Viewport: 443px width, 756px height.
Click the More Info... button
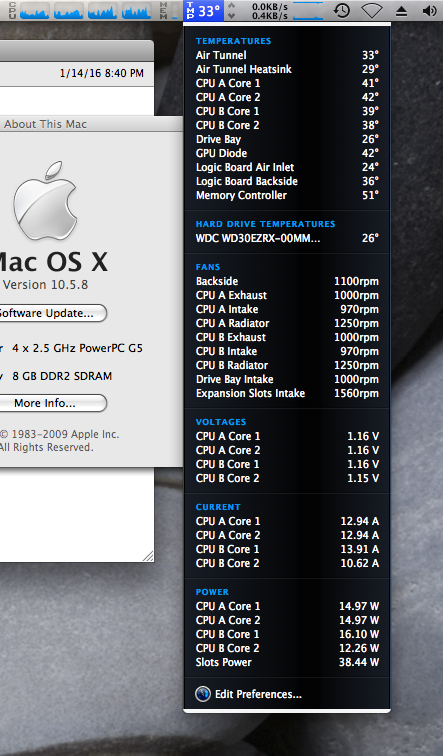[52, 403]
